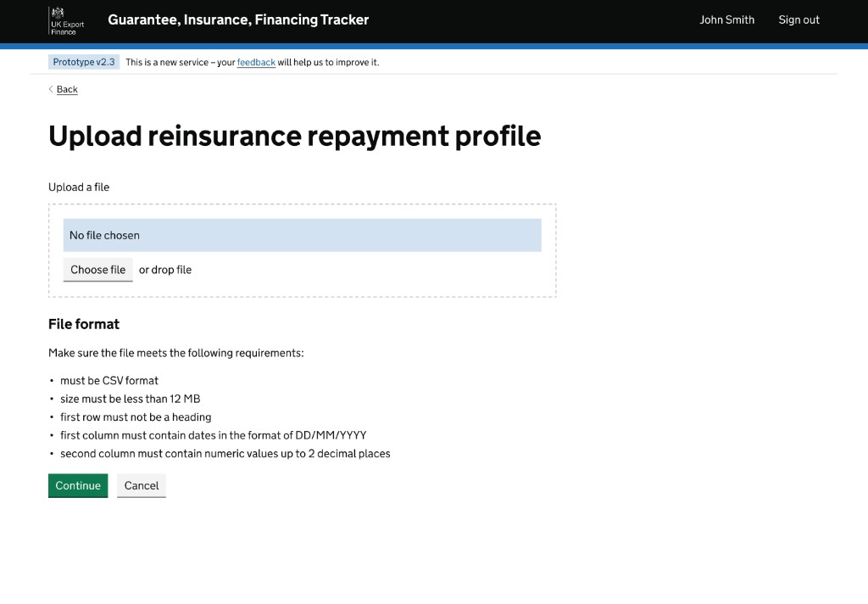Click the UK Export Finance logo

(x=66, y=21)
